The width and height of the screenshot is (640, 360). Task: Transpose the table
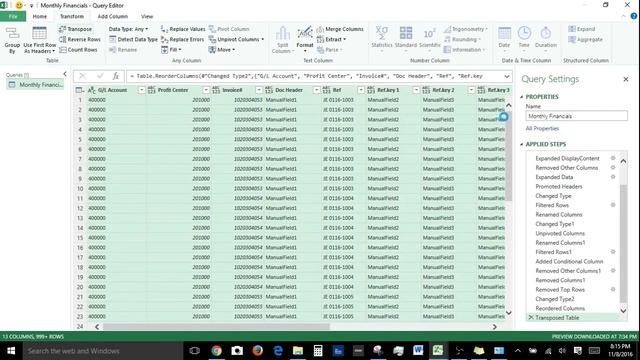(75, 29)
